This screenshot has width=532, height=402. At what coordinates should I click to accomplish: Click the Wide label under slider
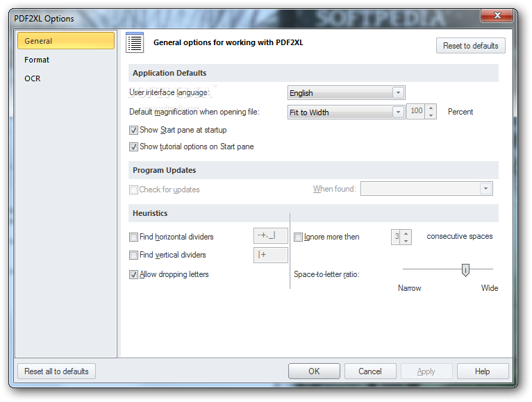490,288
